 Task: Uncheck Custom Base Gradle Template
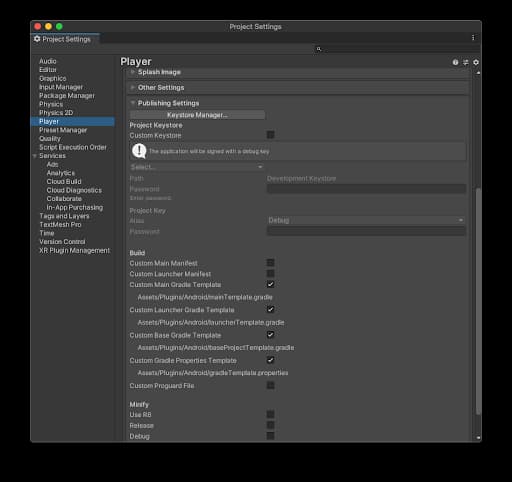tap(271, 335)
